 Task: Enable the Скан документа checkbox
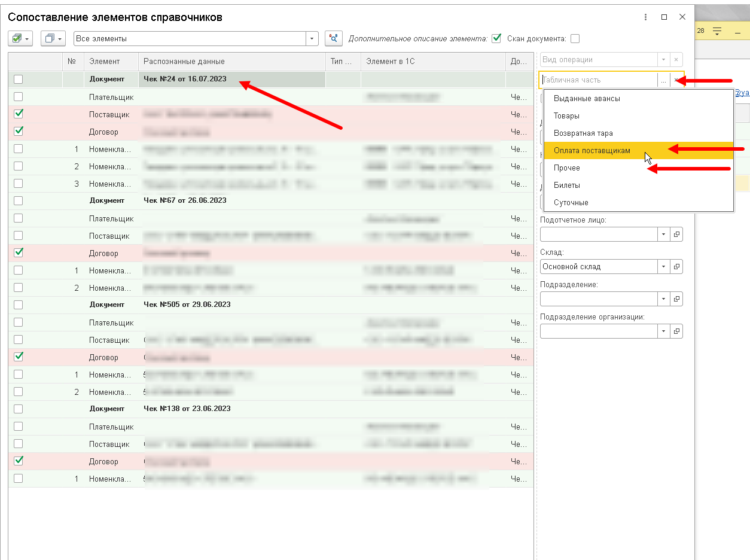(575, 39)
